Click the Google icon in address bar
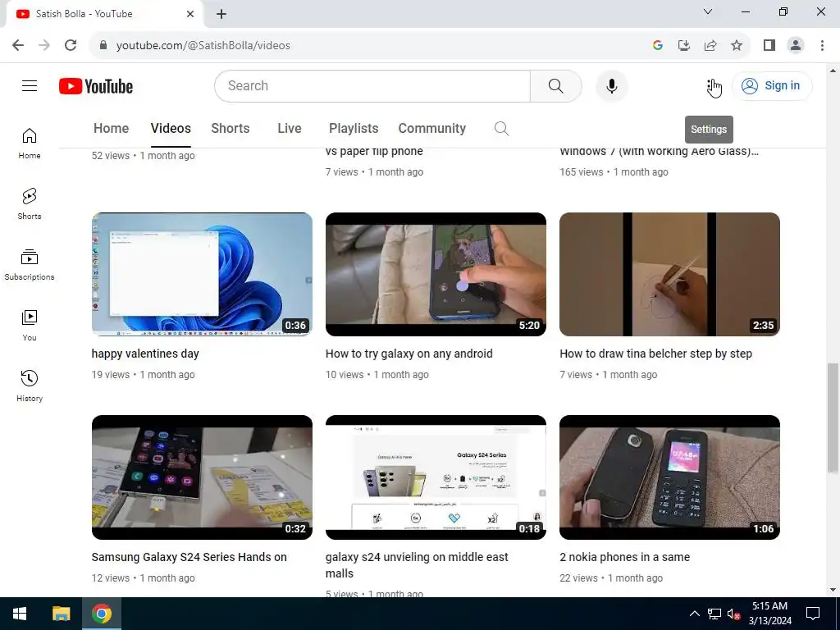840x630 pixels. pos(658,45)
